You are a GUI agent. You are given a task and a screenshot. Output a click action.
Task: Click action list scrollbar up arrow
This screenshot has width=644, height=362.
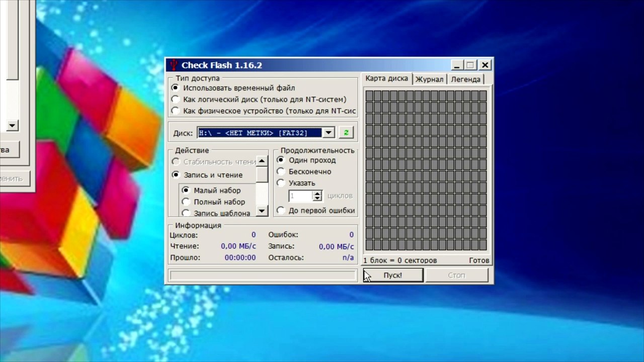coord(262,161)
